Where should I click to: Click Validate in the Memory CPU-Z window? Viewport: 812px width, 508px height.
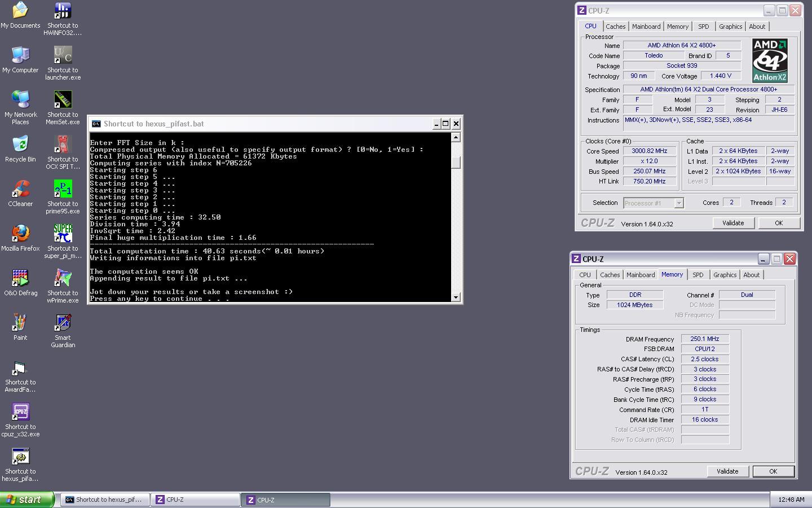click(x=727, y=471)
